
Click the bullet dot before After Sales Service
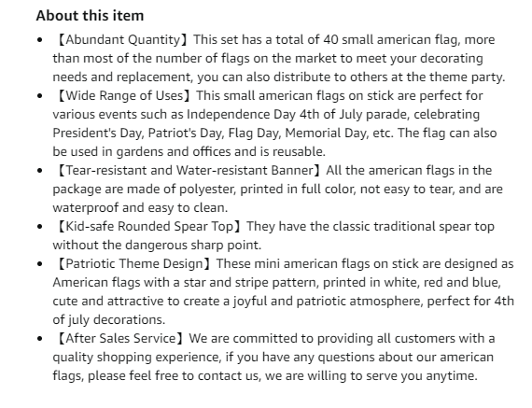click(x=40, y=339)
